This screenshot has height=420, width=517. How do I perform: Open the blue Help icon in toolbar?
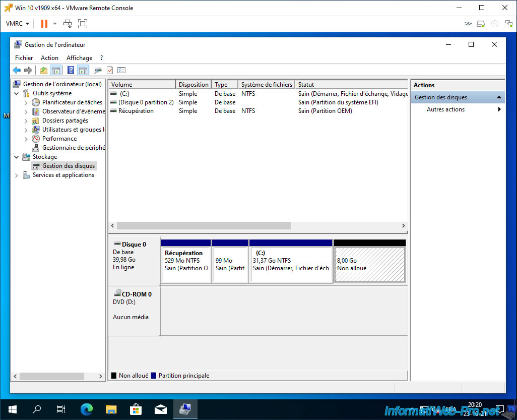pos(71,71)
